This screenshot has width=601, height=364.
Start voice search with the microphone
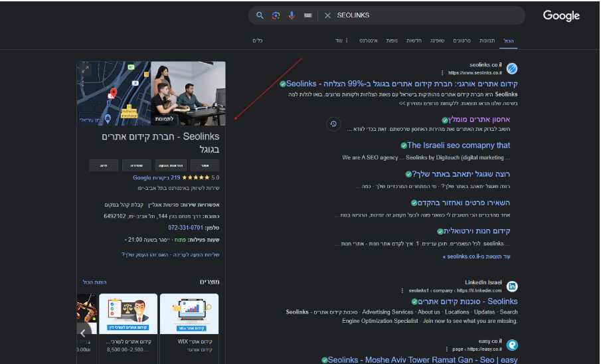[x=292, y=15]
